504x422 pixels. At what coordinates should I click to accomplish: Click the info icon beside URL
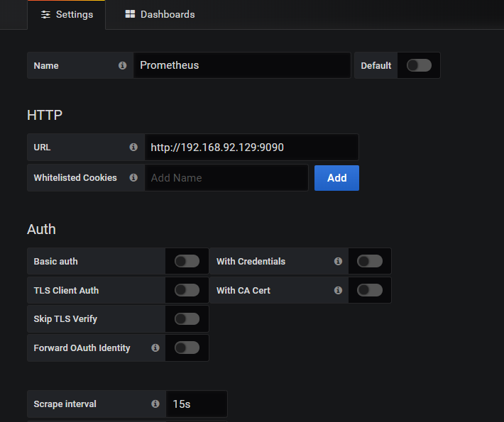click(x=133, y=148)
